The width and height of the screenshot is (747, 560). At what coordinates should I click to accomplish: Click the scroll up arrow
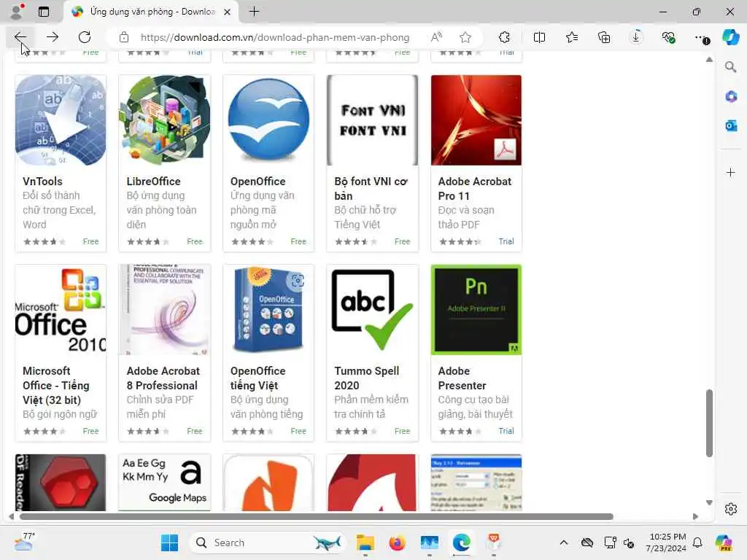pyautogui.click(x=709, y=60)
